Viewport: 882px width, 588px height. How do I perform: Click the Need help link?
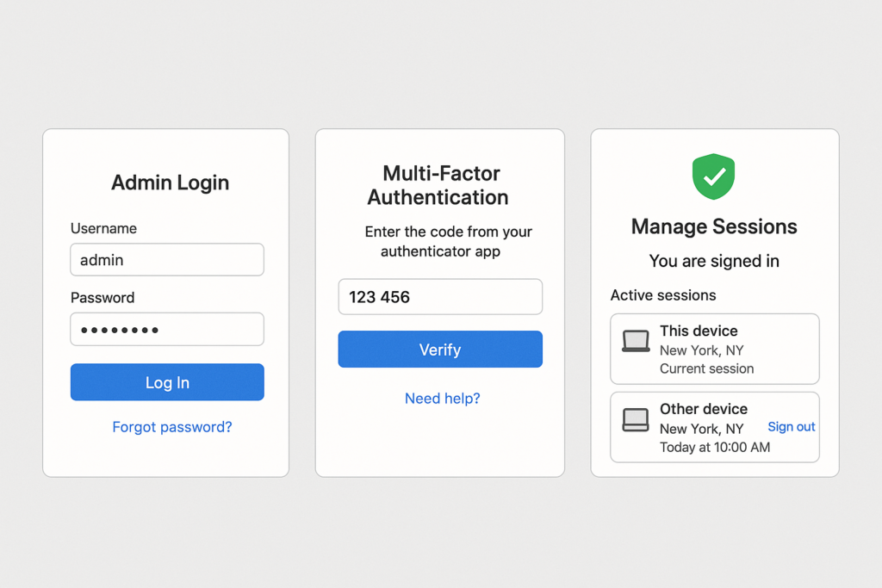point(442,398)
